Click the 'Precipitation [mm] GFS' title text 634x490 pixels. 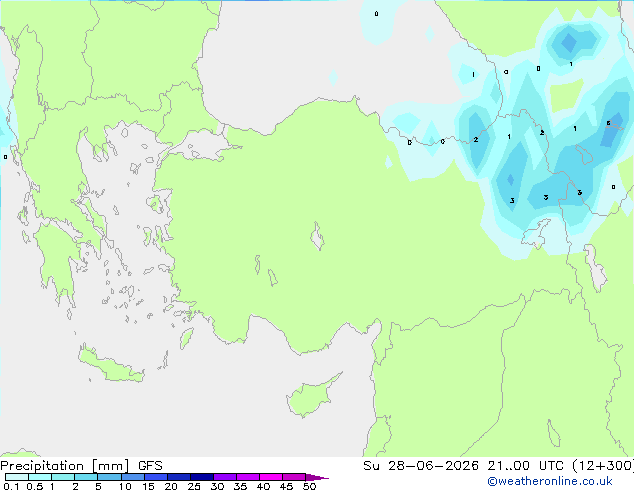[81, 466]
